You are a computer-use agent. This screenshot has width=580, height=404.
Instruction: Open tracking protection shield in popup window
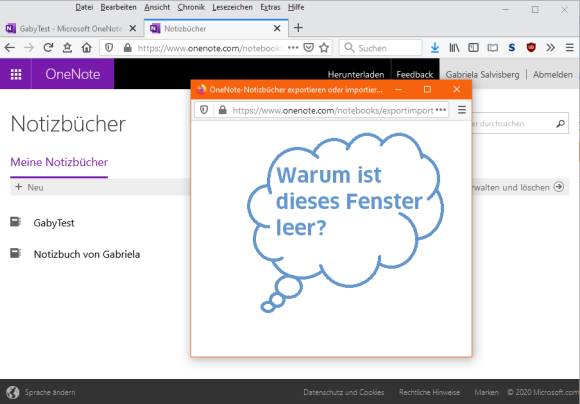point(204,110)
